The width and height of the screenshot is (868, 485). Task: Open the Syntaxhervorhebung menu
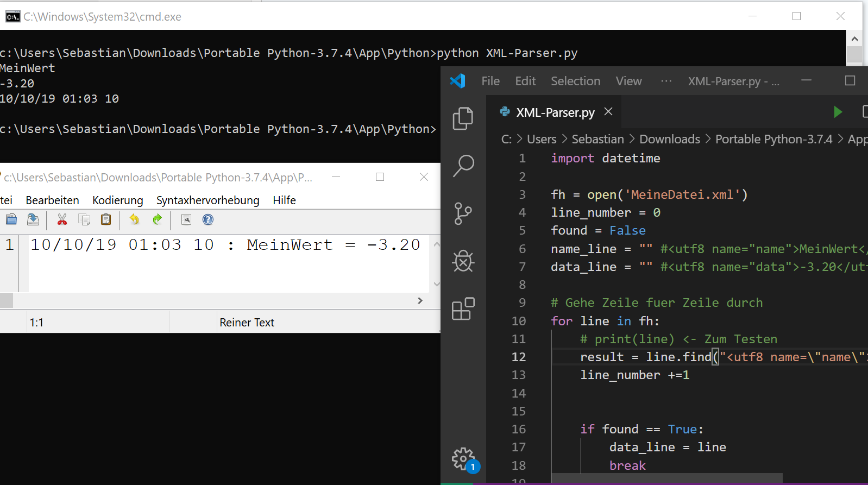[x=208, y=200]
